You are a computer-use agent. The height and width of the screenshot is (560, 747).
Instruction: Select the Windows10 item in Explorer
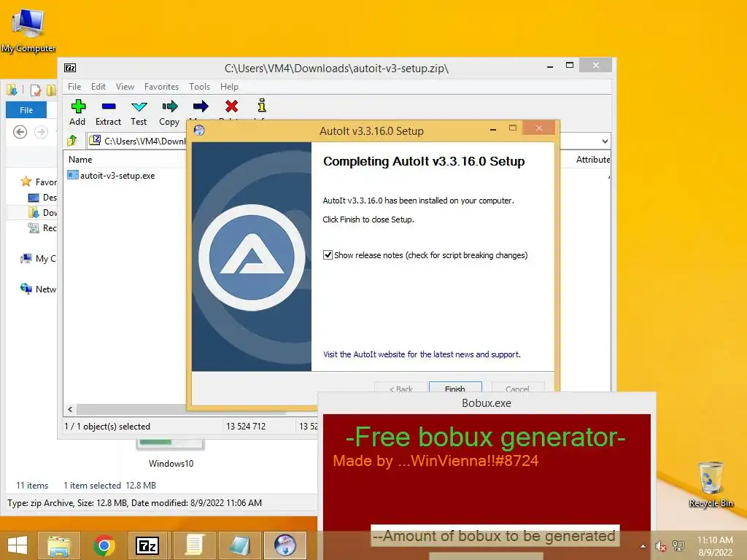coord(171,455)
